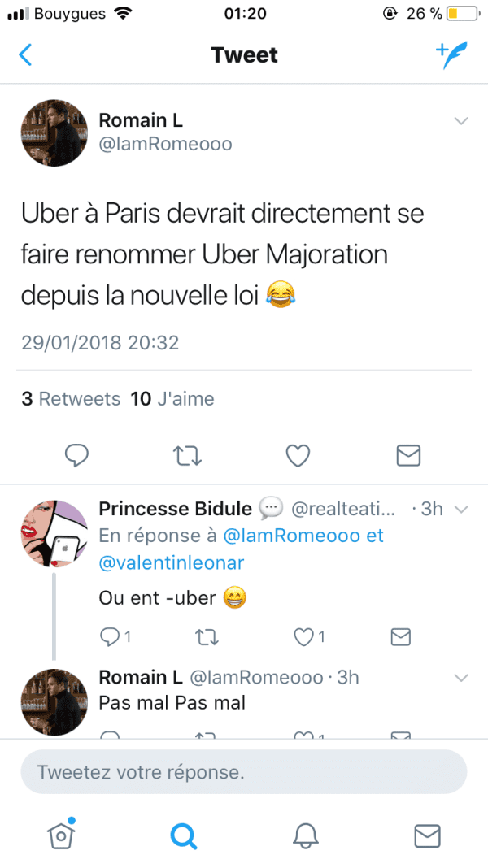Tap the back arrow in header
488x868 pixels.
pos(25,54)
